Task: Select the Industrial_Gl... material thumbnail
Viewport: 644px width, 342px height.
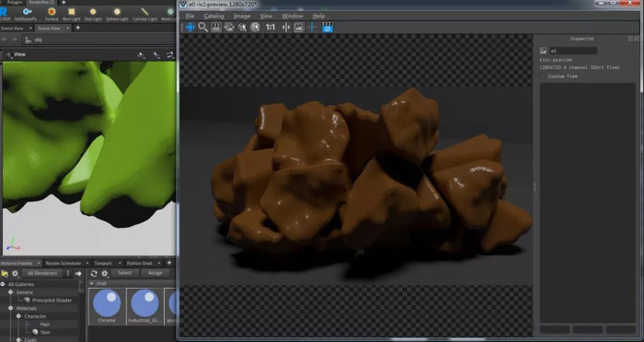Action: pos(144,306)
